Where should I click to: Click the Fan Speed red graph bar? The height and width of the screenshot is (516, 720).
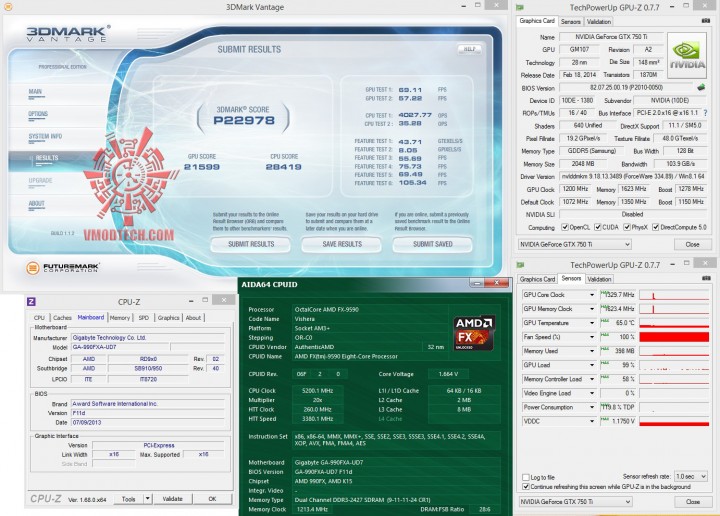674,337
